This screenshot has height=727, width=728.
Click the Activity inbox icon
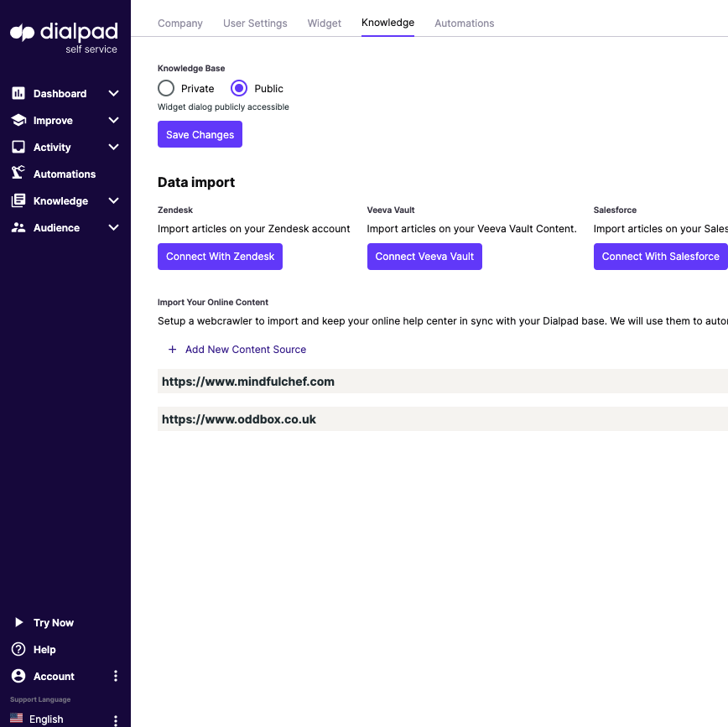click(18, 148)
